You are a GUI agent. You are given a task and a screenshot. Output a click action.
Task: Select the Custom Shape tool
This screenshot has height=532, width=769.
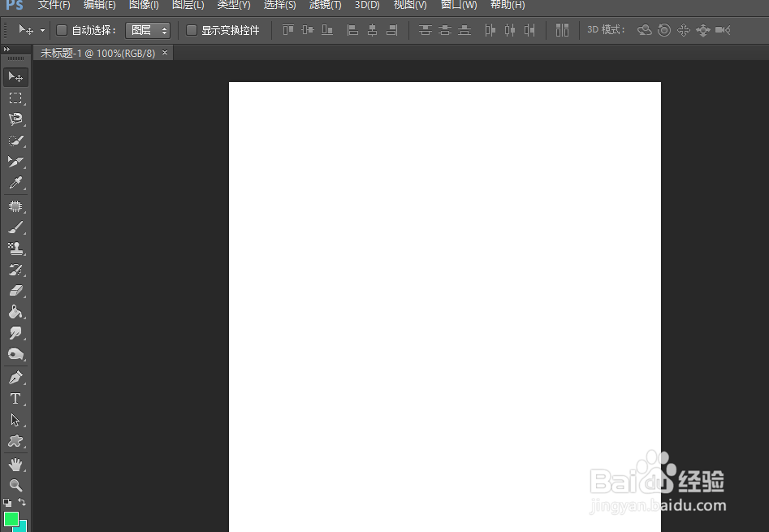[x=15, y=441]
